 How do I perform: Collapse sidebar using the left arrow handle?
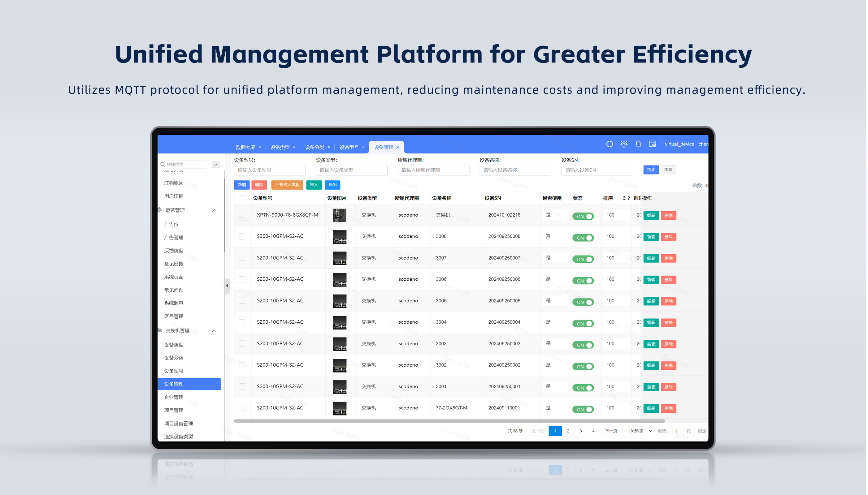coord(227,286)
